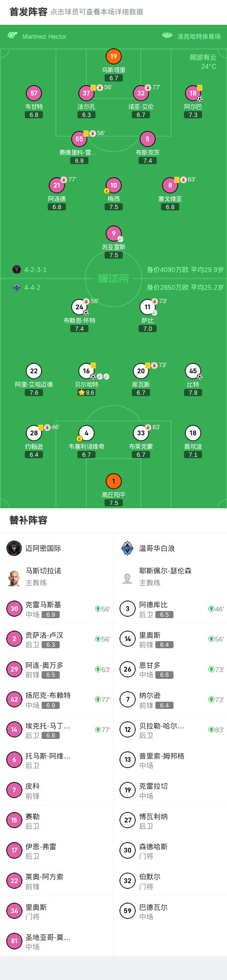Screen dimensions: 227x980
Task: Tap the referee whistle icon
Action: [12, 36]
